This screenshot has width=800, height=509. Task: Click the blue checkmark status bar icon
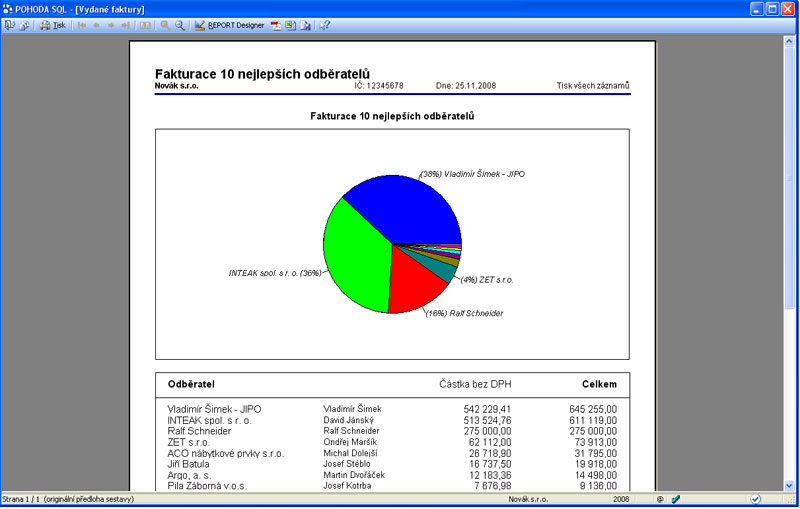point(676,499)
